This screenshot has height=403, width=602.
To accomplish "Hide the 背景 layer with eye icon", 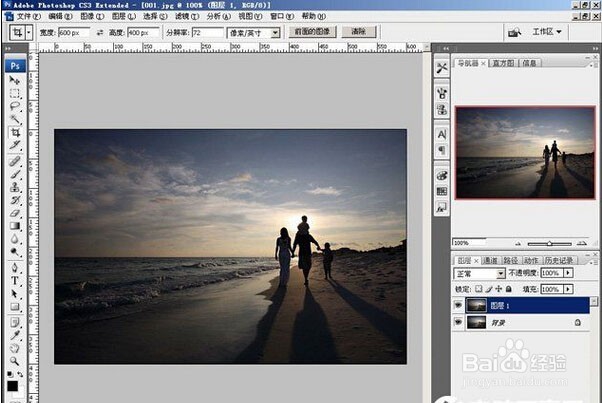I will [458, 322].
